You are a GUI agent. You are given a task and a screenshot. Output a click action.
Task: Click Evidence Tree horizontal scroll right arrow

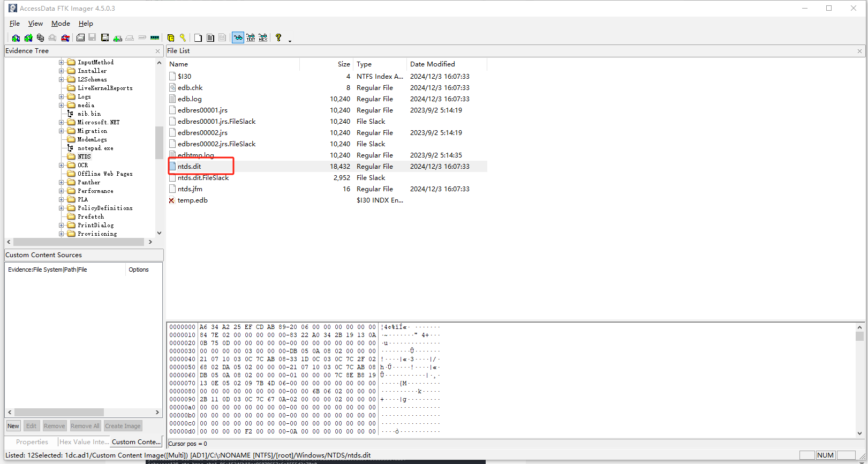tap(150, 242)
